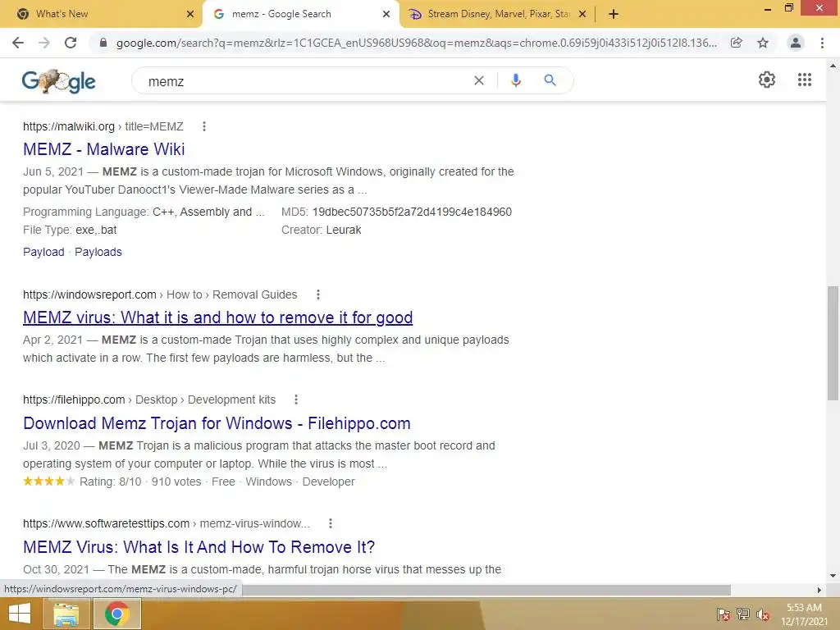Open File Explorer from the taskbar
This screenshot has width=840, height=630.
66,614
